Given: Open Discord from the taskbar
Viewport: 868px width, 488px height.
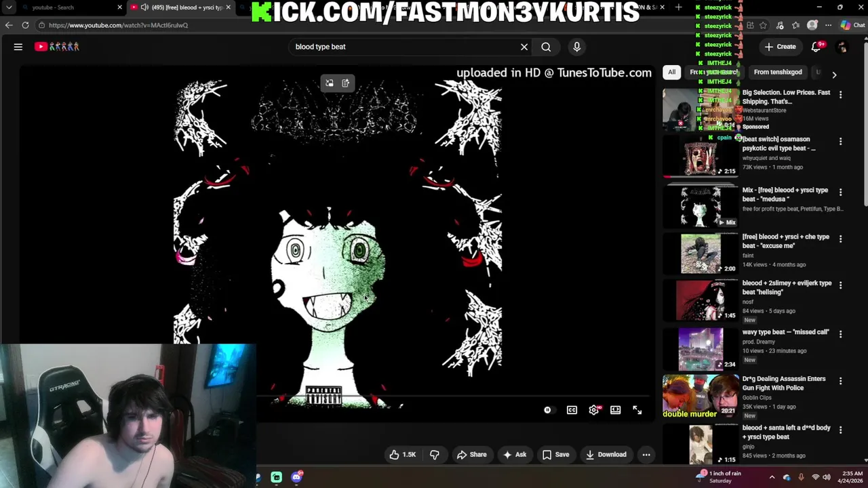Looking at the screenshot, I should [296, 477].
